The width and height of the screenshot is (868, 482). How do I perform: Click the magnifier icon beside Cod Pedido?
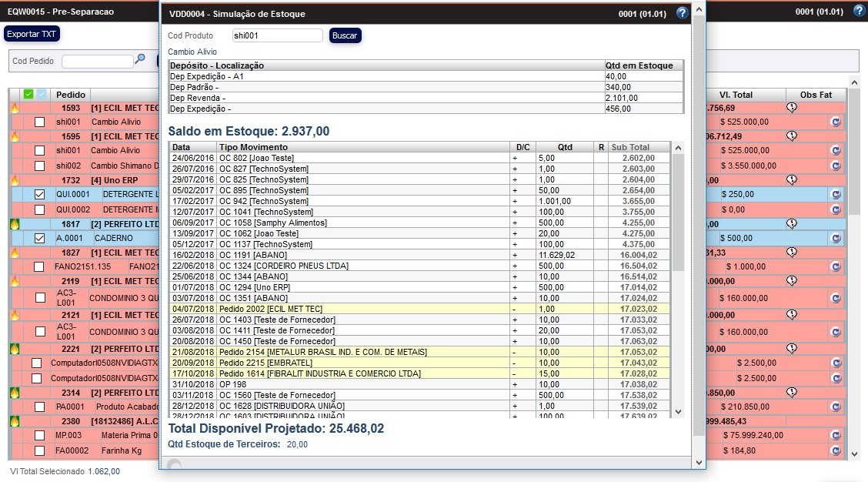click(x=140, y=59)
